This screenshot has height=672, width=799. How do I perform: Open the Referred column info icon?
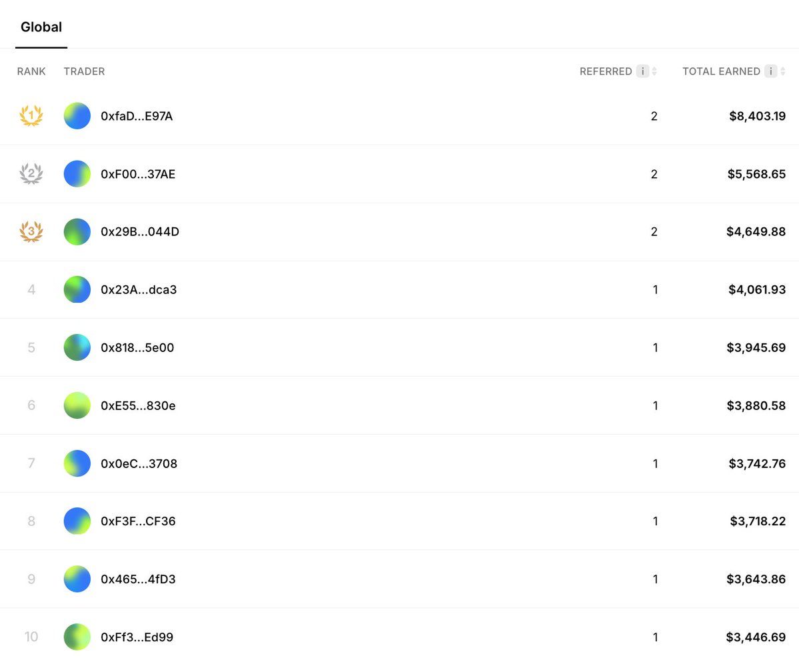click(642, 71)
